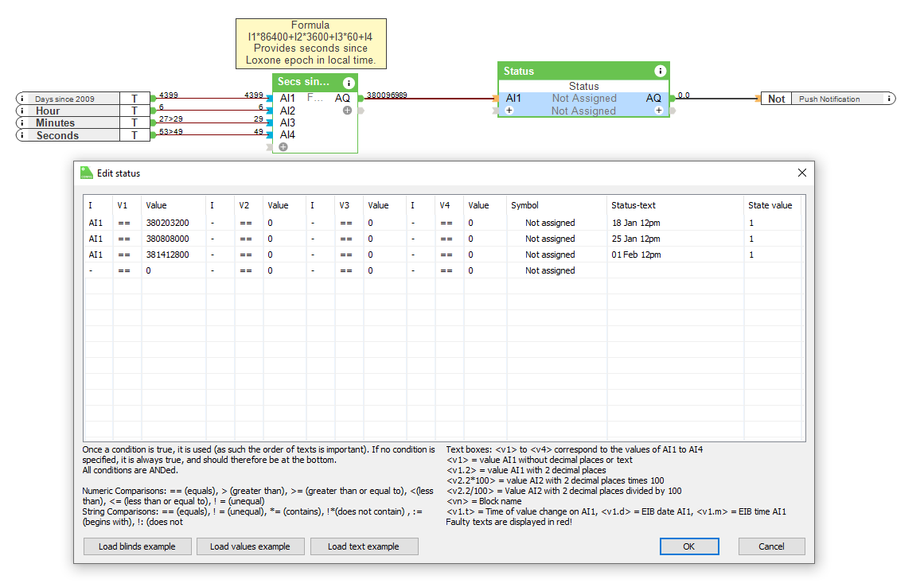The image size is (924, 587).
Task: Click the plus icon under formula block's AQ
Action: 347,111
